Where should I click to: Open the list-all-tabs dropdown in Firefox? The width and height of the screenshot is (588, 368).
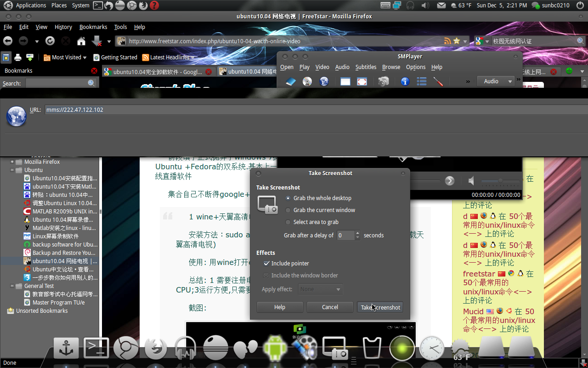click(582, 71)
